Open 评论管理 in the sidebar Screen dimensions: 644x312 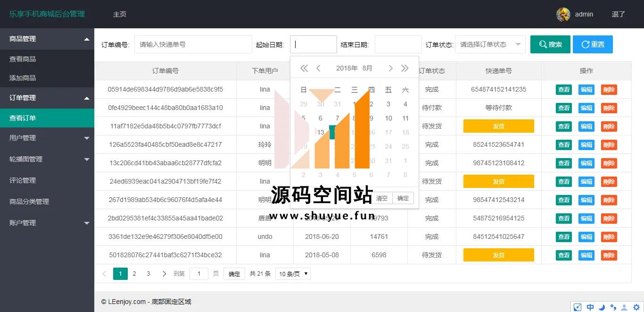coord(47,180)
